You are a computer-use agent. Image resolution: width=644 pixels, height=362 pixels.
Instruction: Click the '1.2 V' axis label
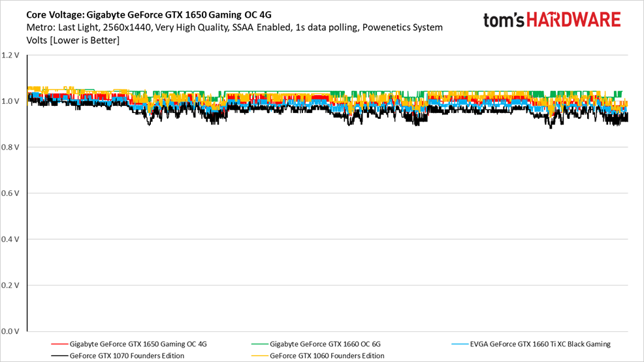click(x=10, y=55)
